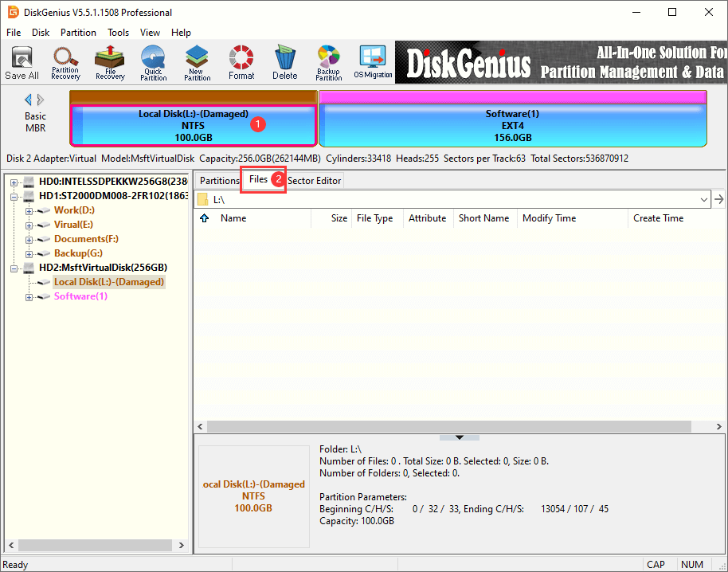This screenshot has width=728, height=572.
Task: Click the DiskGenius banner advertisement
Action: 561,62
